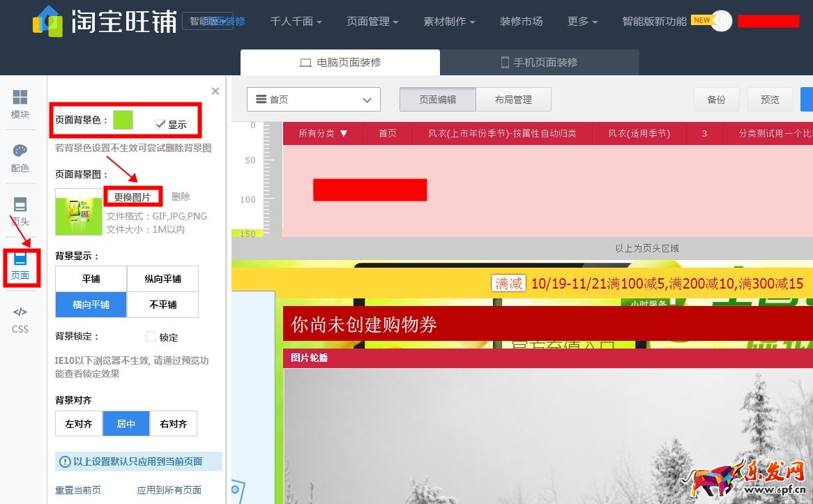Click the 更换图片 button
This screenshot has height=504, width=813.
[132, 197]
